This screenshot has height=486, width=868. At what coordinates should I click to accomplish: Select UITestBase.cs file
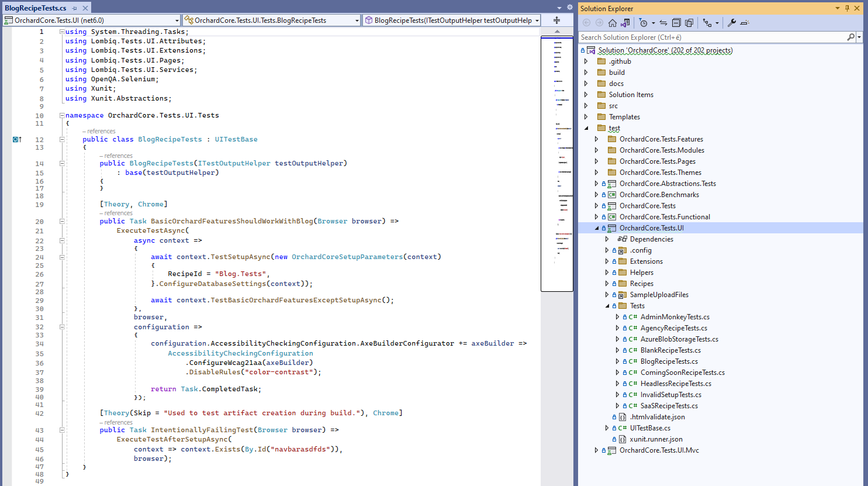[x=650, y=428]
